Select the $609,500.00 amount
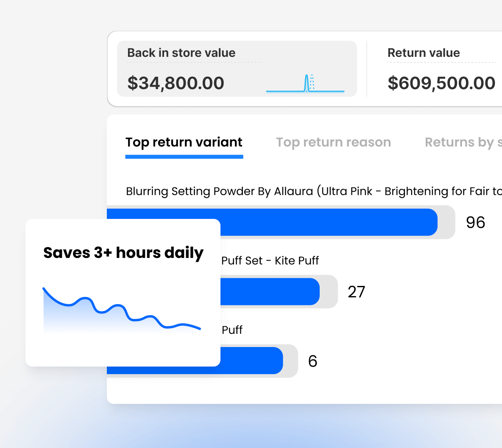The image size is (502, 448). coord(441,83)
